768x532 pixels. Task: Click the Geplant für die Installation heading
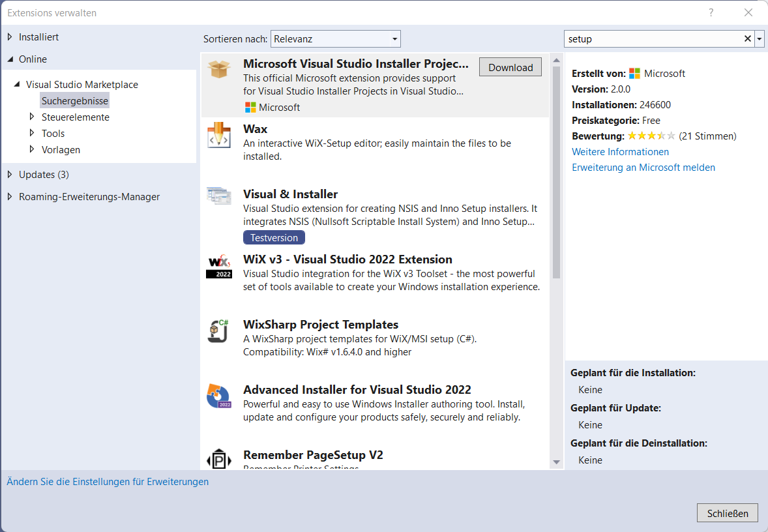coord(633,373)
